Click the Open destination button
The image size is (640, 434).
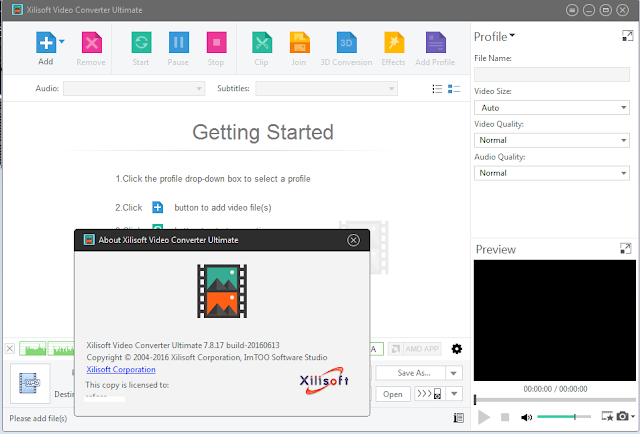click(x=393, y=394)
